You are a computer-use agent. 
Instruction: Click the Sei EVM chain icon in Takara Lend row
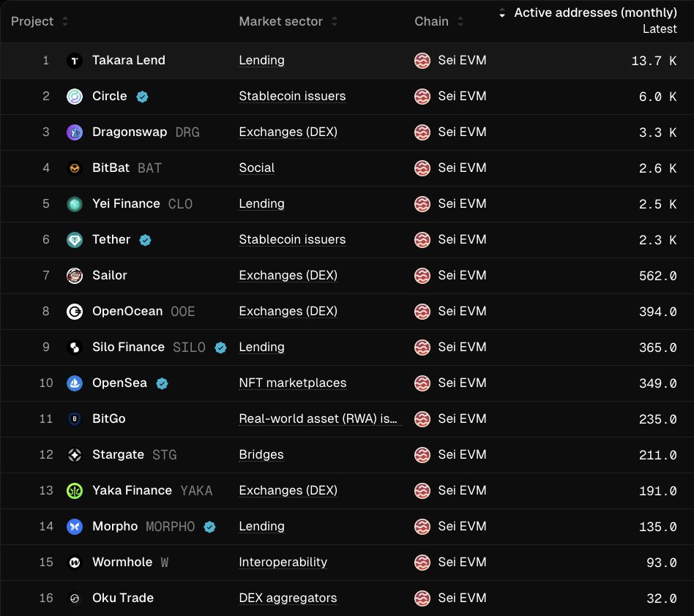422,61
